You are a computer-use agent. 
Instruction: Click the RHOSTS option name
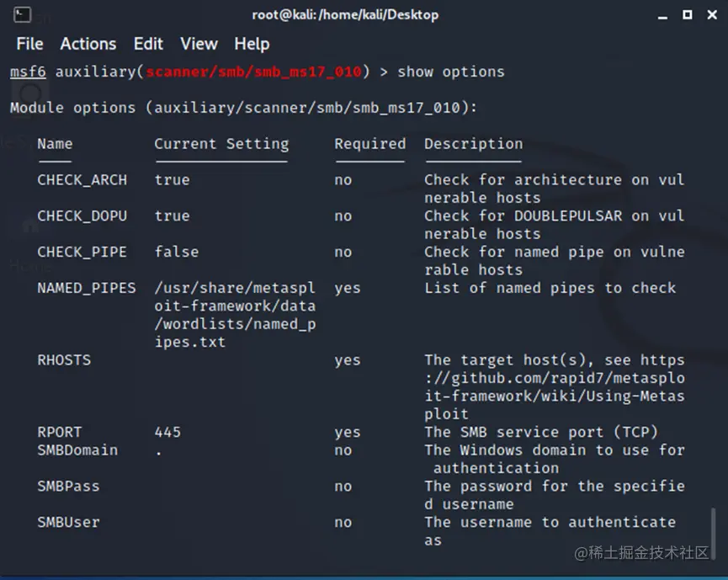pyautogui.click(x=64, y=360)
